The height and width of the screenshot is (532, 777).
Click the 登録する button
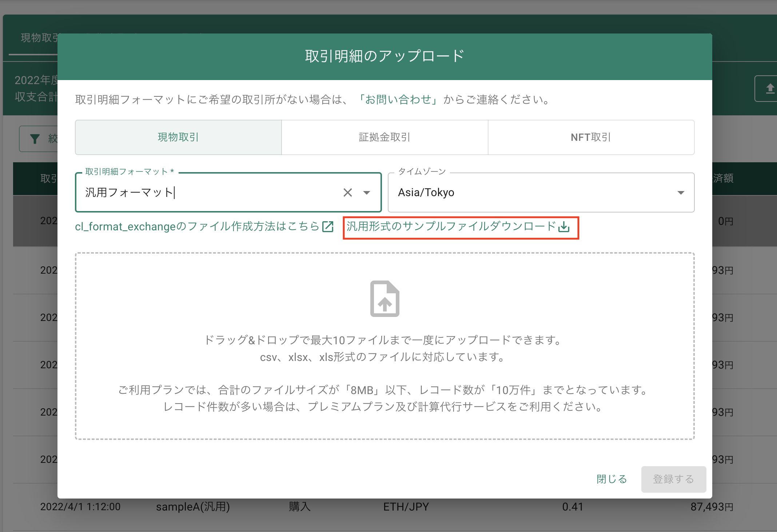coord(674,479)
